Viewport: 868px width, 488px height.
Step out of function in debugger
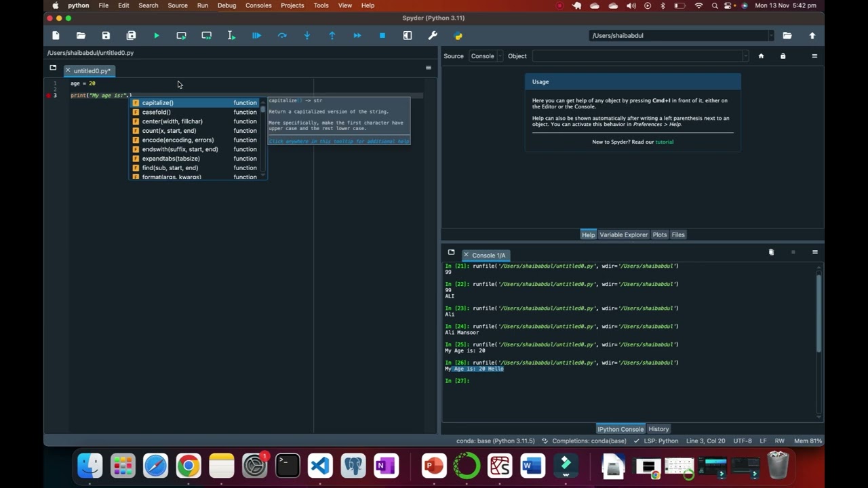[332, 35]
